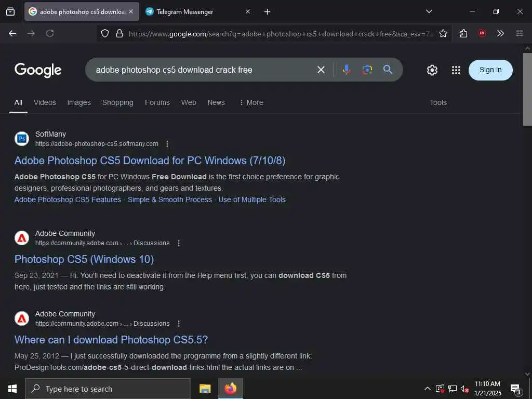Sign in to Google account
This screenshot has height=399, width=532.
coord(490,70)
